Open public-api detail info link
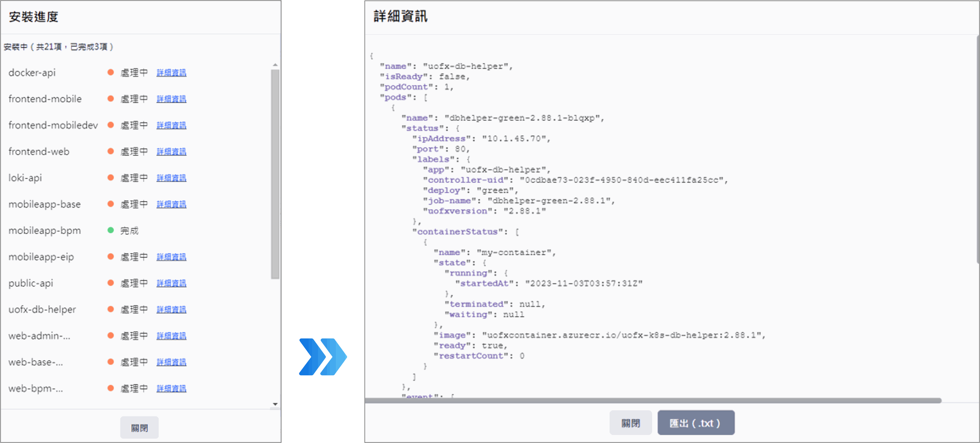980x443 pixels. tap(171, 283)
